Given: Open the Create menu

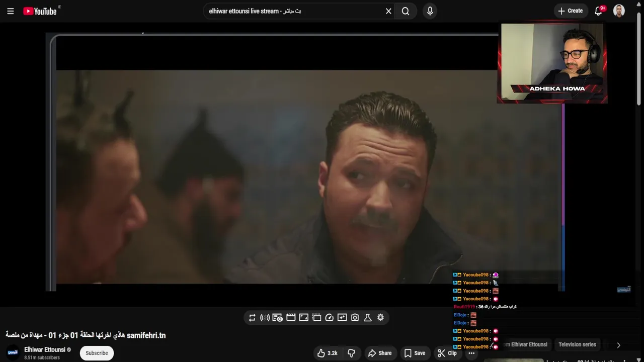Looking at the screenshot, I should 571,11.
